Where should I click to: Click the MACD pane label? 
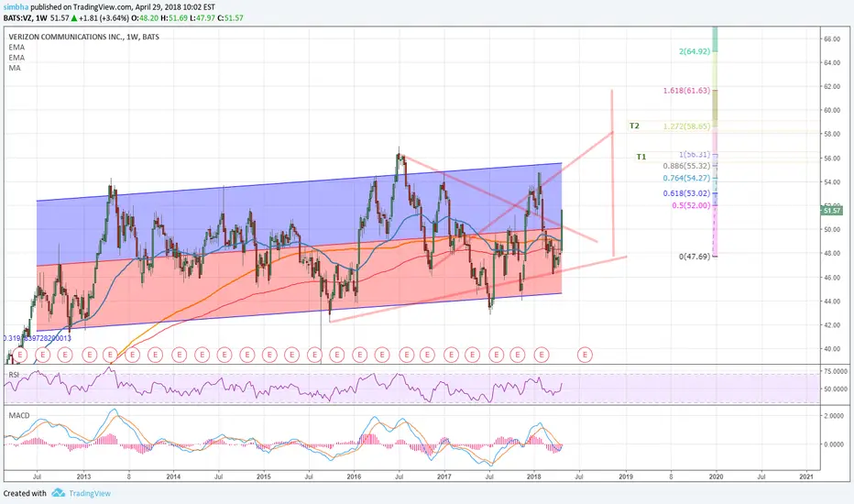click(x=19, y=415)
